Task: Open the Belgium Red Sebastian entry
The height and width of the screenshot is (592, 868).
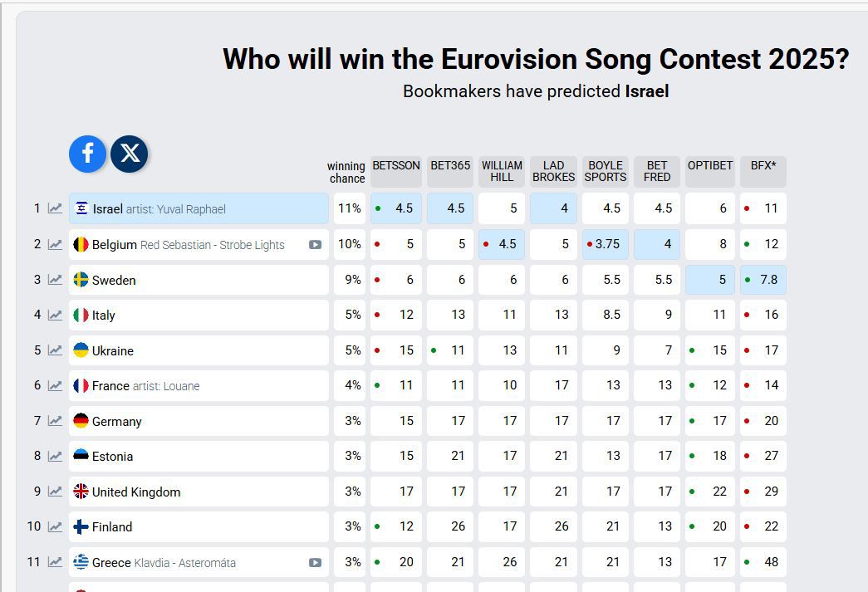Action: click(188, 245)
